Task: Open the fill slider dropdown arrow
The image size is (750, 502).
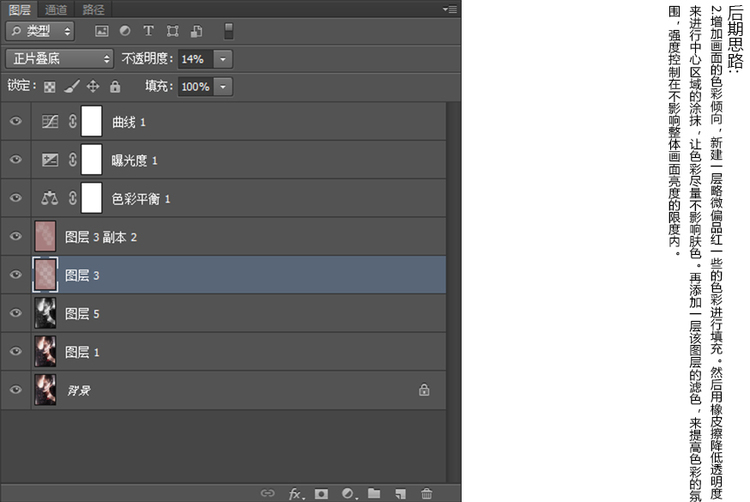Action: coord(223,87)
